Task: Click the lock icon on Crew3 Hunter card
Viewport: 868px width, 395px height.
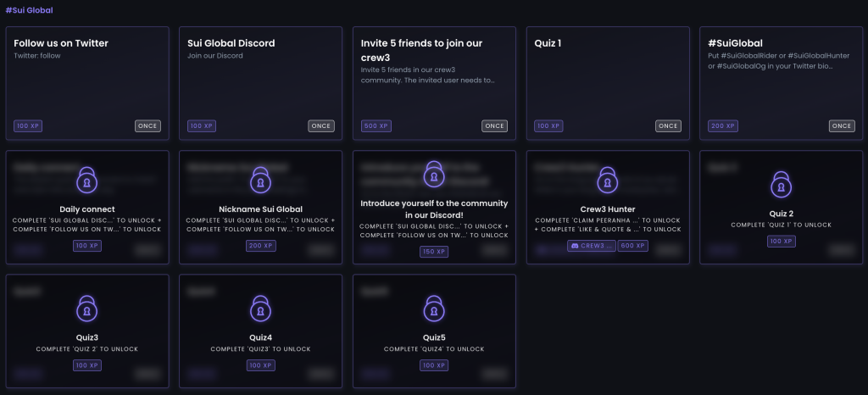Action: [608, 180]
